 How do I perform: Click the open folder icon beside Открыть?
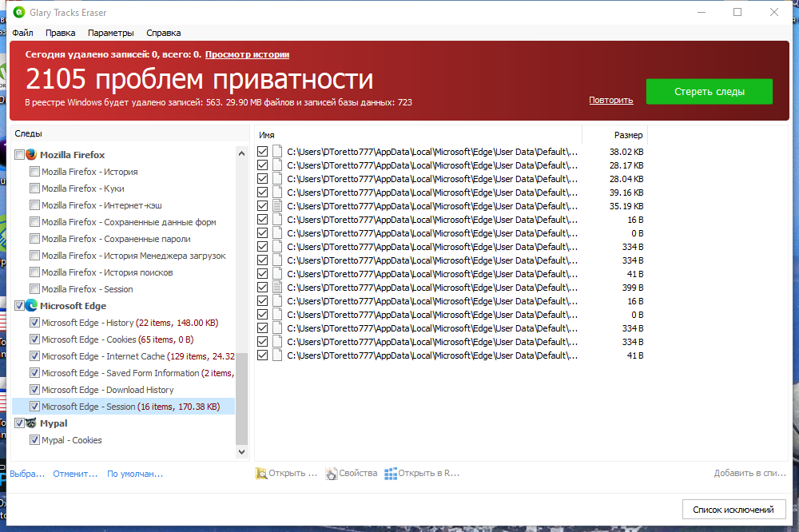pos(261,474)
